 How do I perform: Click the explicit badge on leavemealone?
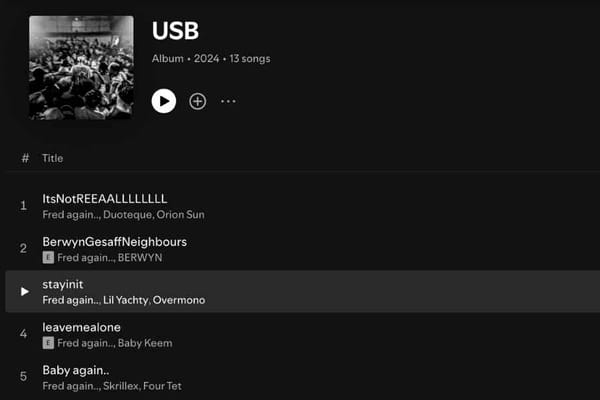click(x=48, y=343)
